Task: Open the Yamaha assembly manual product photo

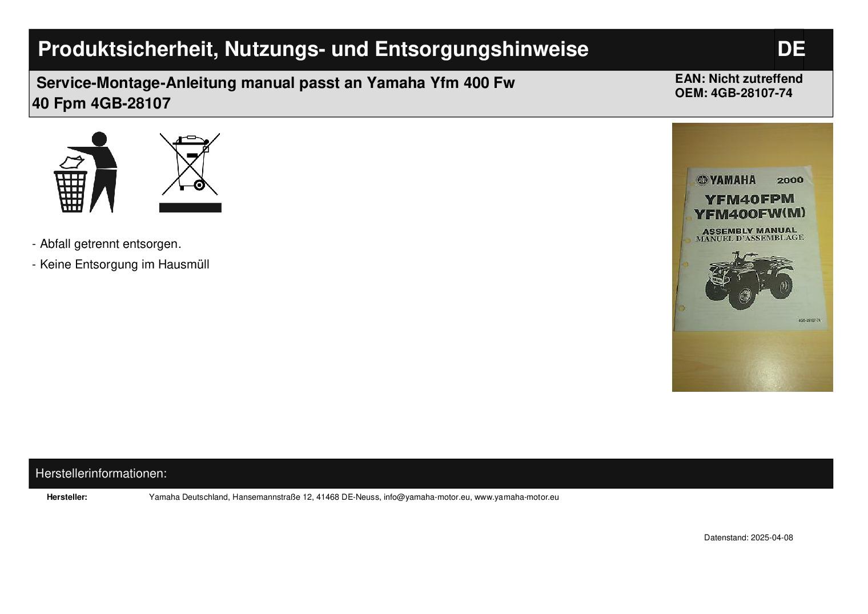Action: point(752,257)
